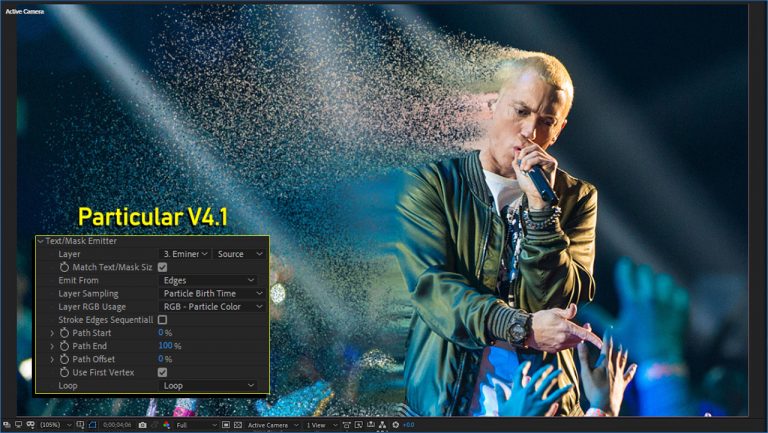Enable the Path Offset stopwatch keyframing
Screen dimensions: 768x433
pos(65,359)
